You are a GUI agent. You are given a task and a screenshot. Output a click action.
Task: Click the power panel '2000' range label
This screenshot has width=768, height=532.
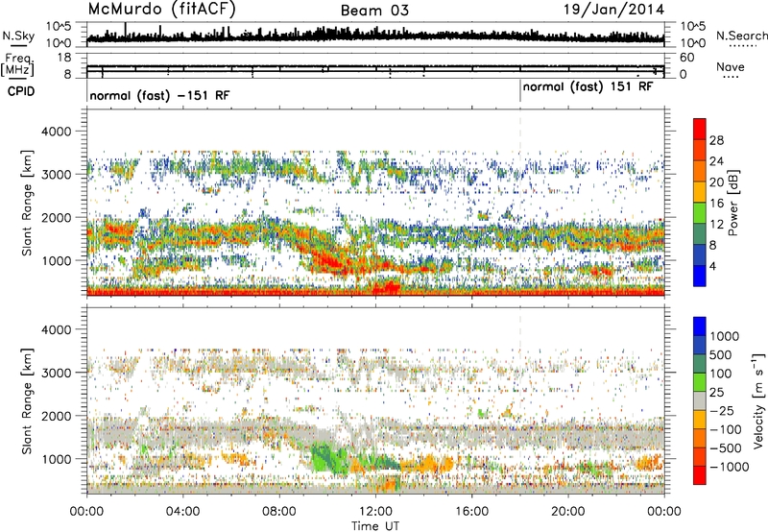click(x=57, y=217)
